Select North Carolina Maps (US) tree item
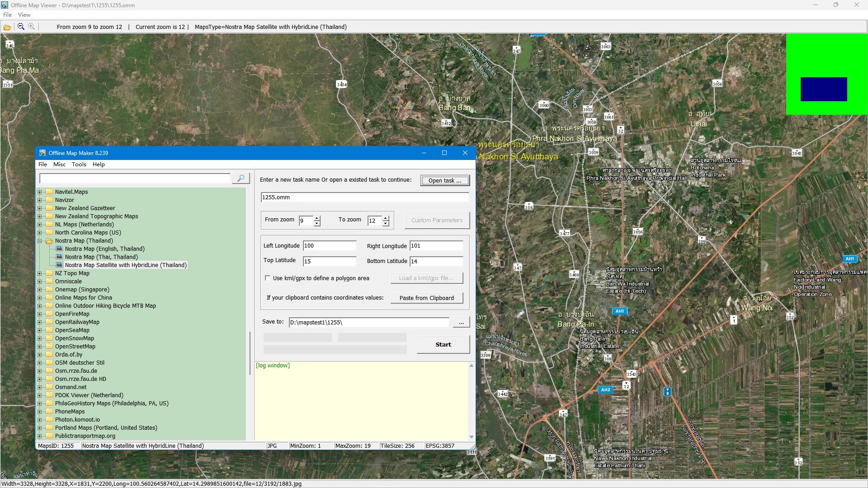Image resolution: width=868 pixels, height=488 pixels. pos(88,233)
